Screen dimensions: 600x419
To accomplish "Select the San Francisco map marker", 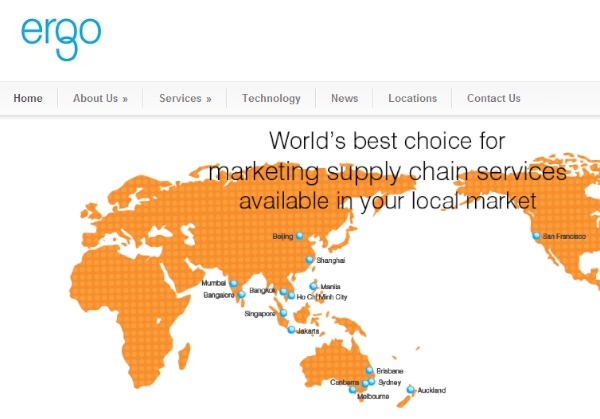I will [x=536, y=236].
